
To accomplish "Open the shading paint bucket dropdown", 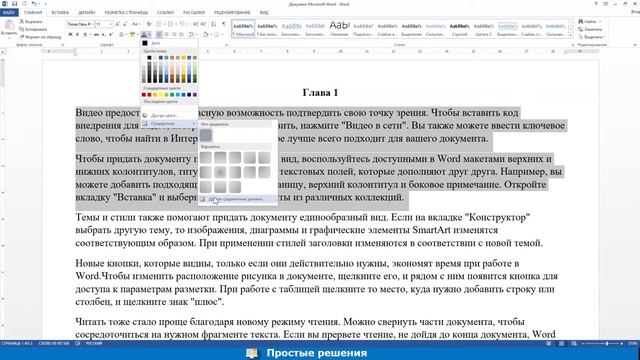I will 212,35.
